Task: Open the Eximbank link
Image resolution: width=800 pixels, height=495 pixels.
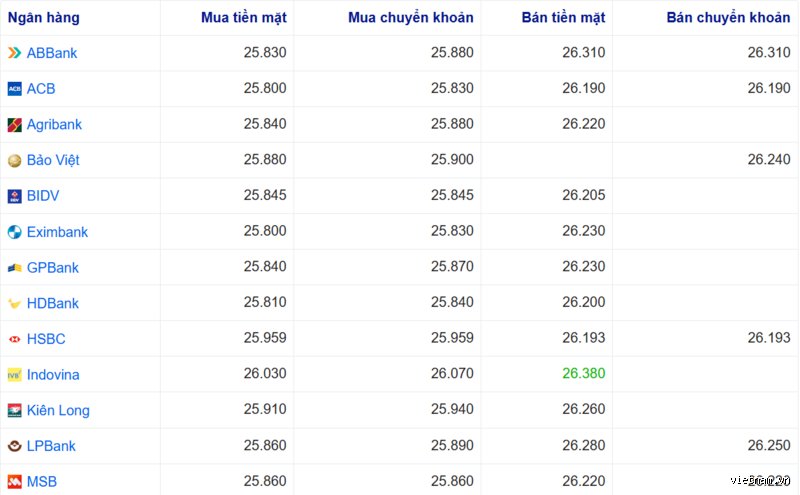Action: 57,232
